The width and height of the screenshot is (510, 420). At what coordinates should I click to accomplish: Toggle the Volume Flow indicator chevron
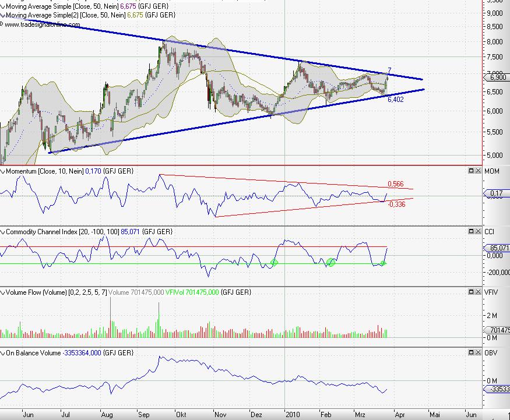click(x=2, y=292)
